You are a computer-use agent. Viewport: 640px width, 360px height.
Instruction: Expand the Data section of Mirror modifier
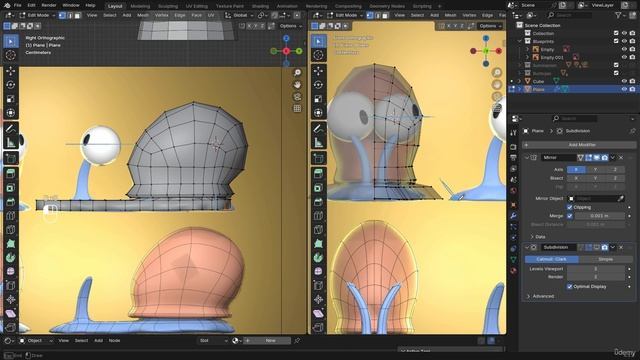tap(538, 237)
